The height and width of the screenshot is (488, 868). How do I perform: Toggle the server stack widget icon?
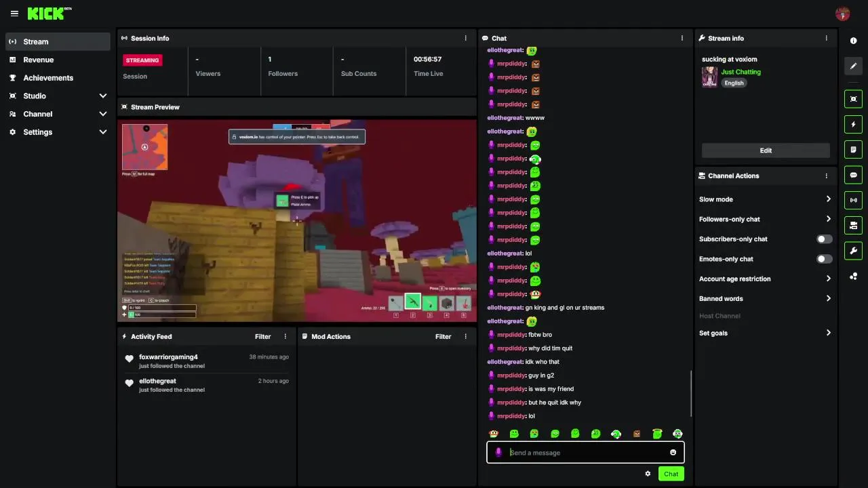854,225
